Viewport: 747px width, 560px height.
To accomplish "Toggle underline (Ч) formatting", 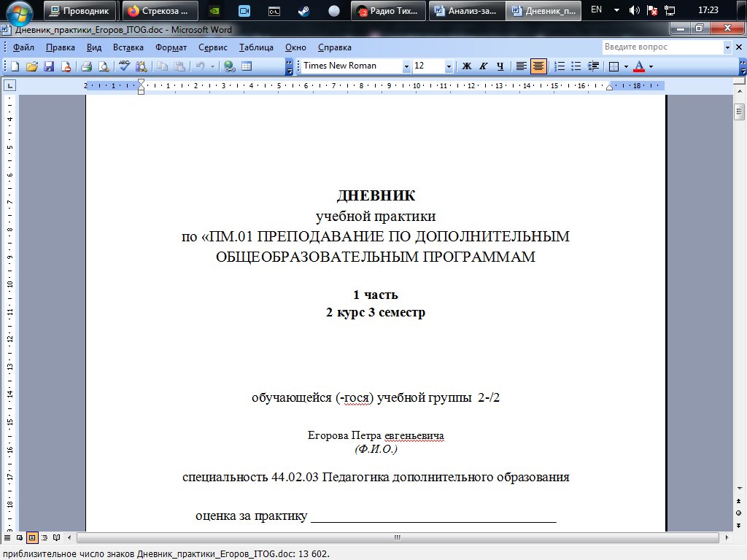I will click(500, 66).
